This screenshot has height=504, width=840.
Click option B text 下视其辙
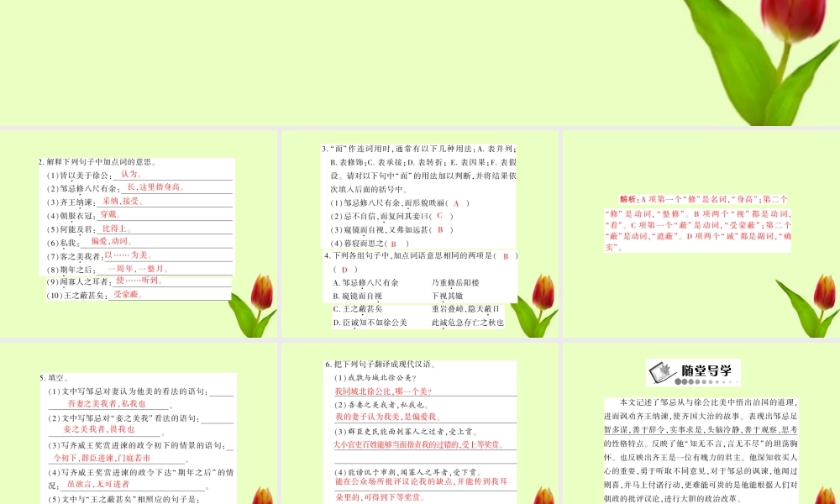[448, 296]
